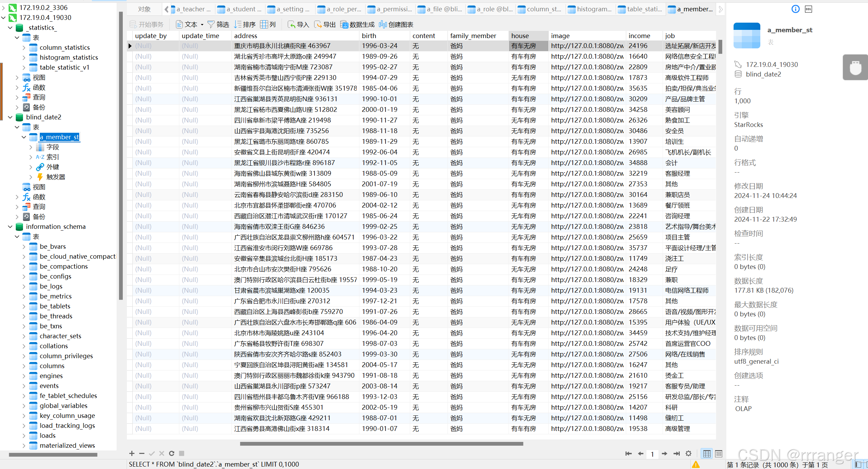The height and width of the screenshot is (469, 868).
Task: Open the Create Chart (创建图表) tool
Action: click(x=383, y=24)
